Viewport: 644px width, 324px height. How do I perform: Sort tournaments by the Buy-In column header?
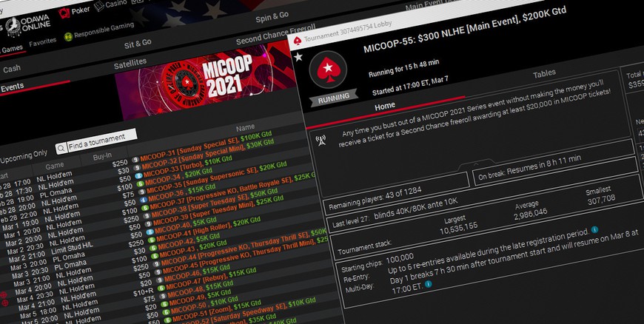(x=102, y=157)
